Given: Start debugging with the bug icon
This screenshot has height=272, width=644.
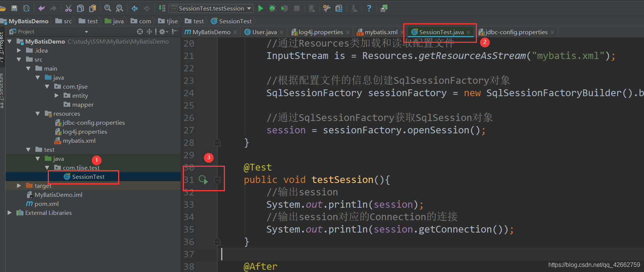Looking at the screenshot, I should pos(273,8).
